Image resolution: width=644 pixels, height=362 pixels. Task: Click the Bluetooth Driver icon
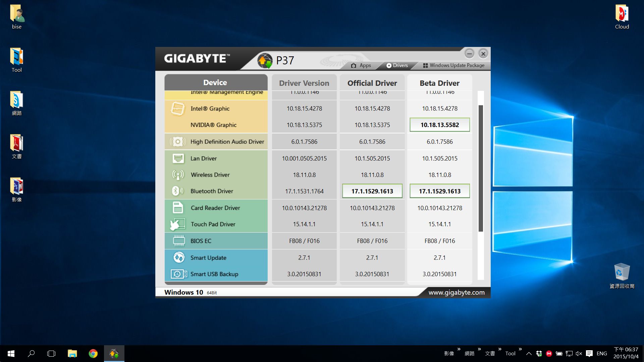pos(177,191)
